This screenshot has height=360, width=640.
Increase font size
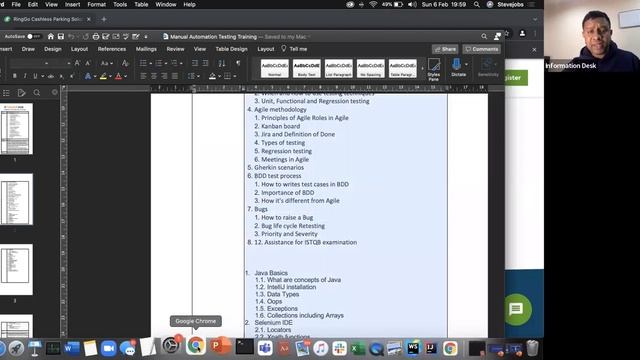click(x=77, y=63)
